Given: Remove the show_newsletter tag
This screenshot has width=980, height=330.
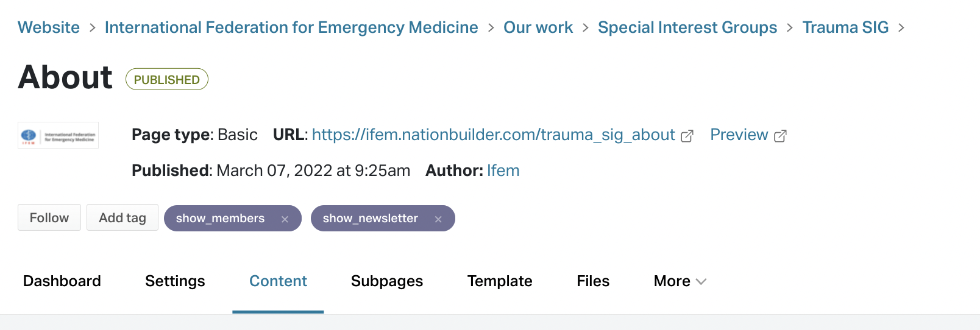Looking at the screenshot, I should click(438, 219).
